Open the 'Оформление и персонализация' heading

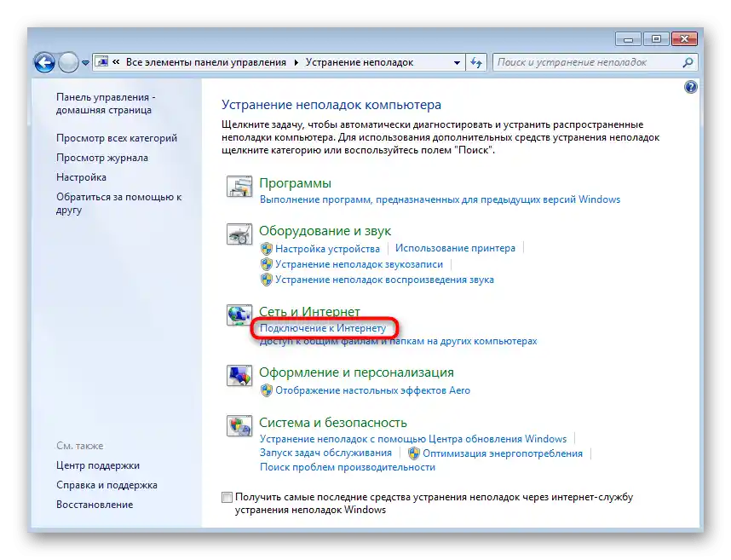click(356, 372)
